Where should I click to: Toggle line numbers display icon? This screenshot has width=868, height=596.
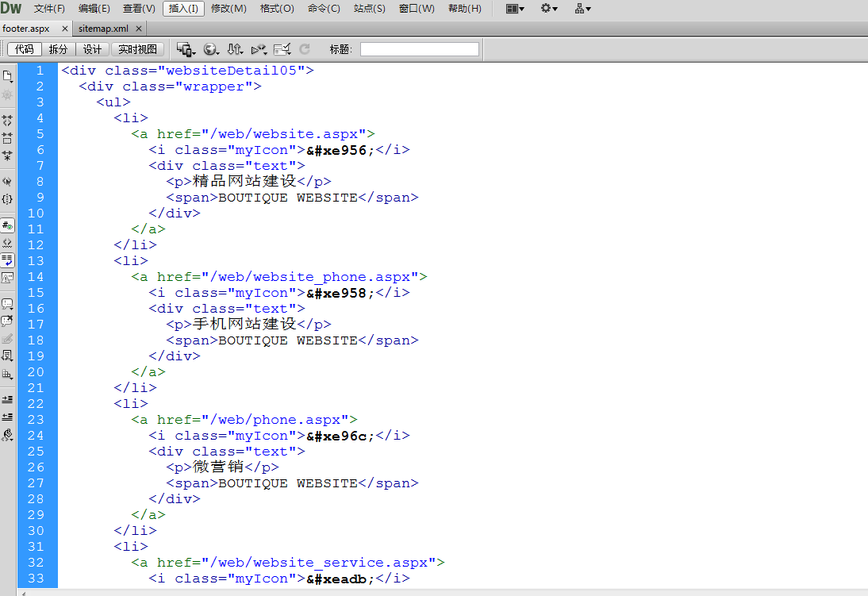(7, 225)
